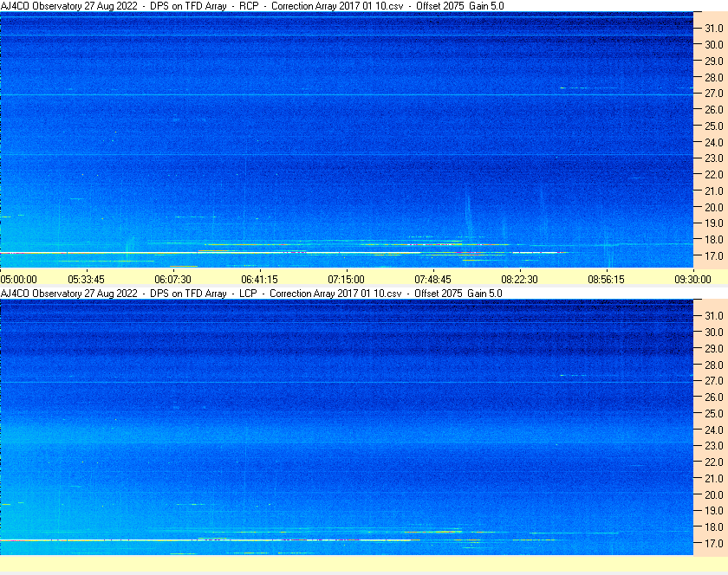Select the 05:33:45 time axis label
Screen dimensions: 728x575
pos(87,280)
